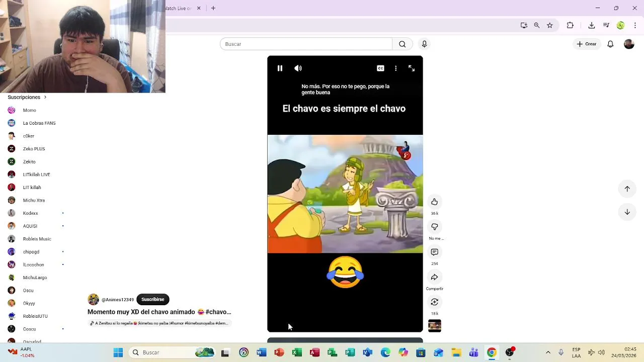The width and height of the screenshot is (644, 362).
Task: Show hidden system tray icons
Action: (548, 352)
